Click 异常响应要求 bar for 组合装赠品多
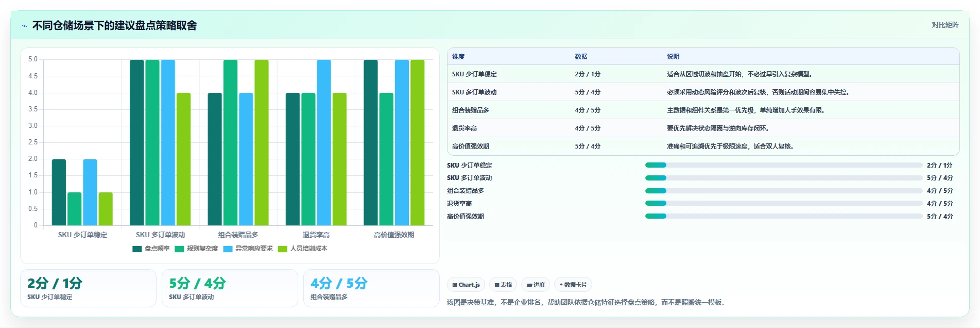This screenshot has width=980, height=328. point(246,159)
